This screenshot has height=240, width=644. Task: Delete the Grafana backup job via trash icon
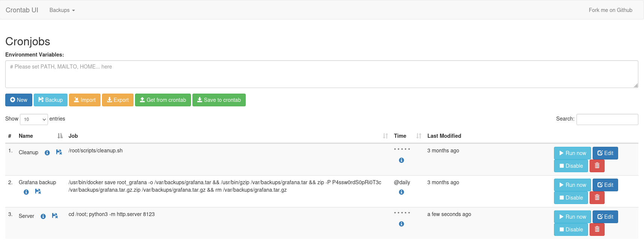(x=597, y=198)
